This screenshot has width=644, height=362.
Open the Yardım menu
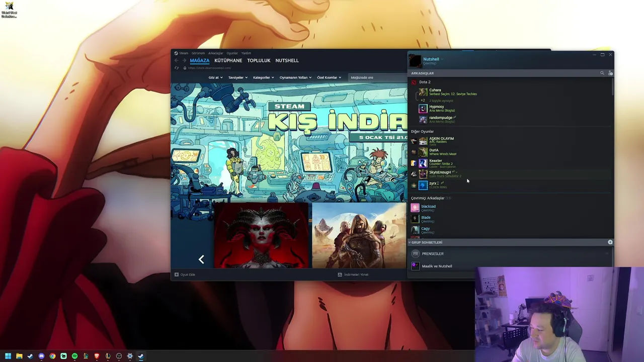click(246, 53)
